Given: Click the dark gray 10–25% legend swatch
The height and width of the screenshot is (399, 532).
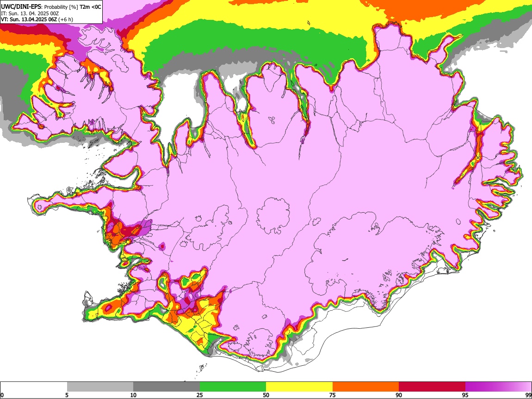Looking at the screenshot, I should 167,387.
